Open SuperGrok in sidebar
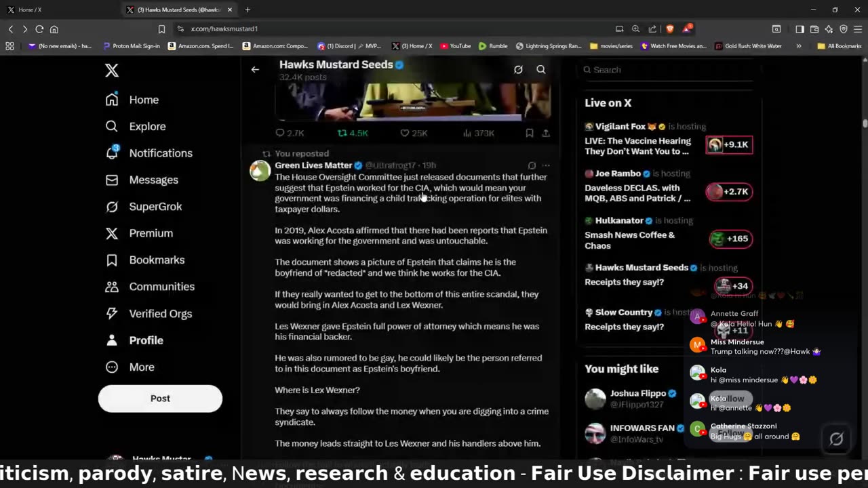The width and height of the screenshot is (868, 488). (x=144, y=206)
